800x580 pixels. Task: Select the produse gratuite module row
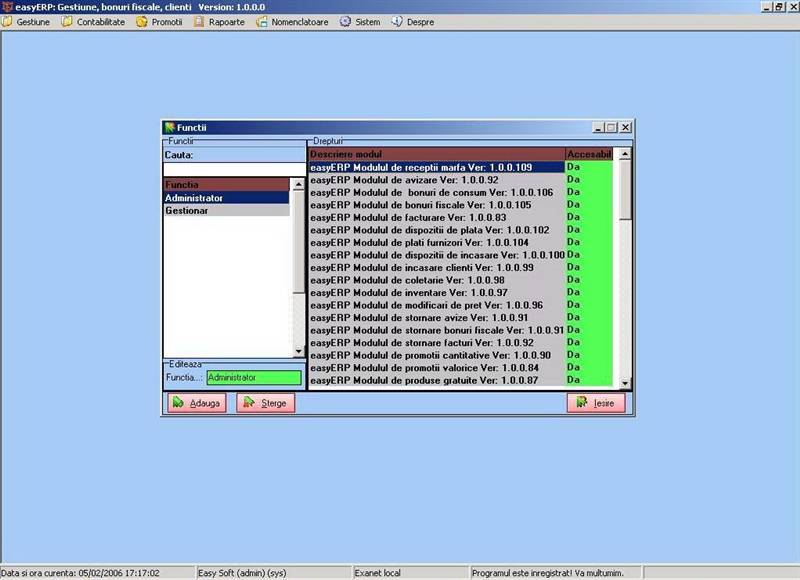pos(437,380)
